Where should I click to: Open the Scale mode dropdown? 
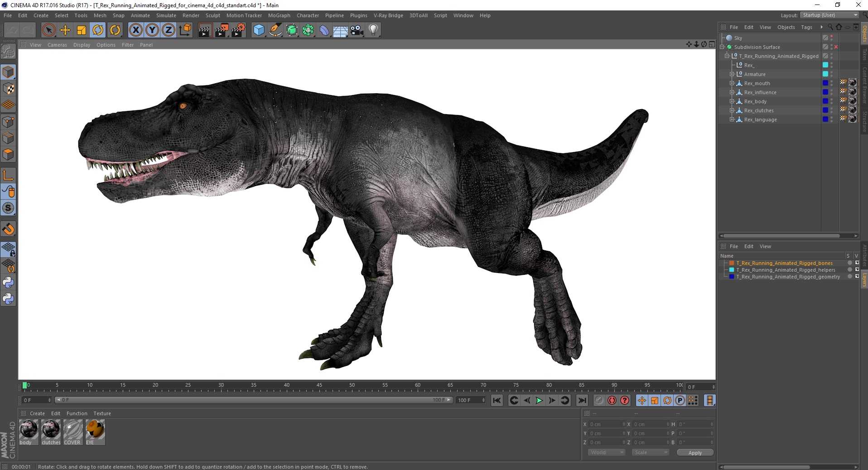point(651,452)
